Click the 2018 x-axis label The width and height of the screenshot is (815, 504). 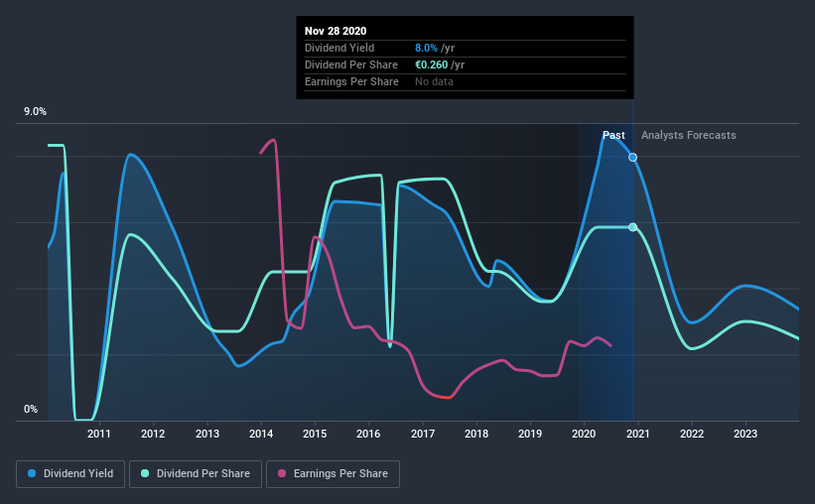[x=476, y=434]
